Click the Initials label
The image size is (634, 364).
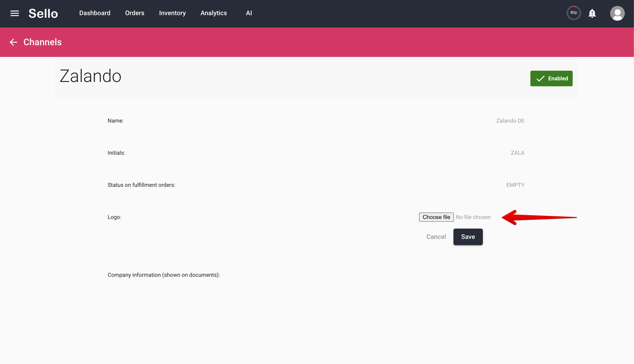pos(116,153)
